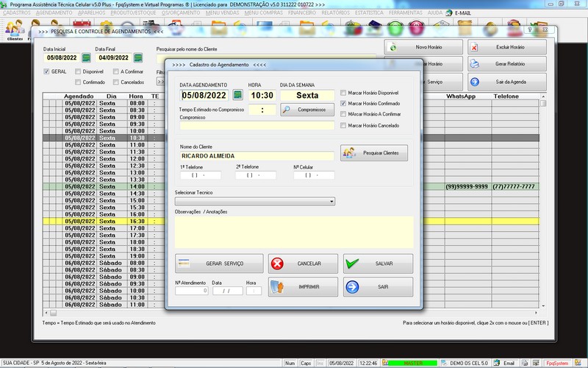Click the Pesquisar pelo nome do Cliente field

[266, 59]
